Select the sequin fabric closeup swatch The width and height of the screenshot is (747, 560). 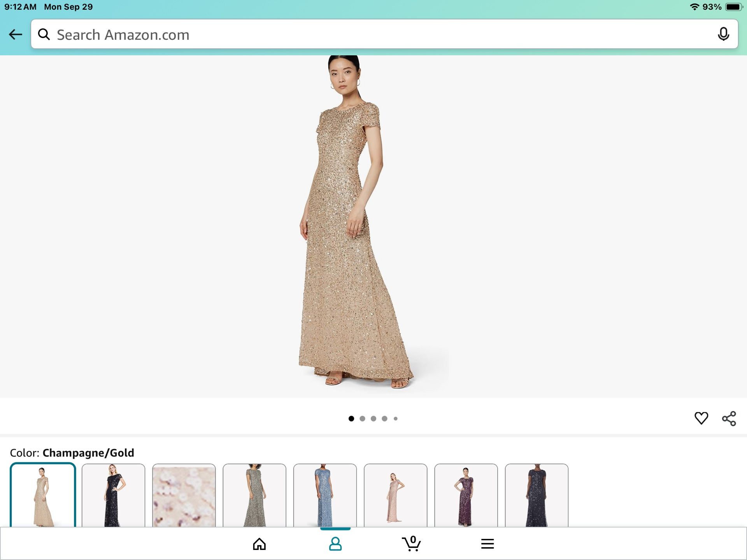coord(184,495)
